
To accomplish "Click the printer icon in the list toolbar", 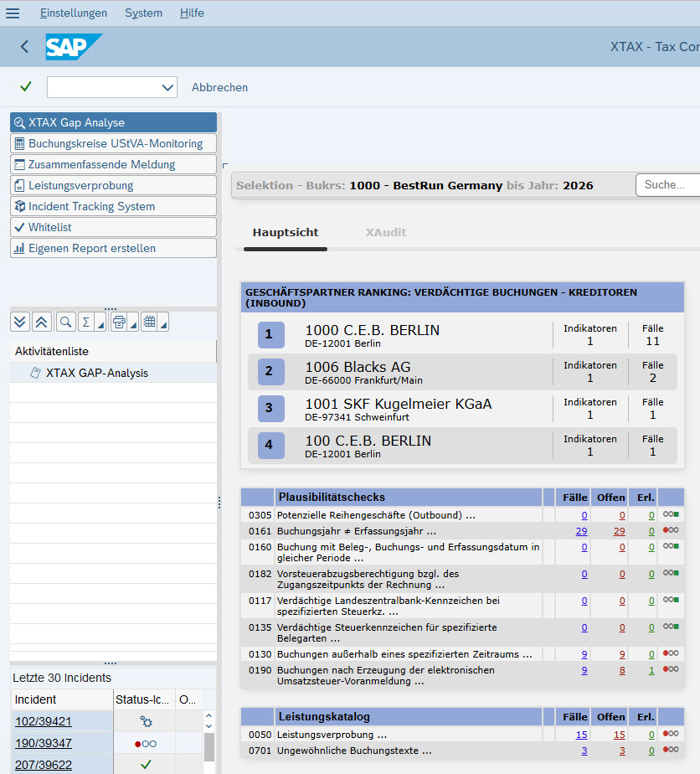I will (x=119, y=322).
